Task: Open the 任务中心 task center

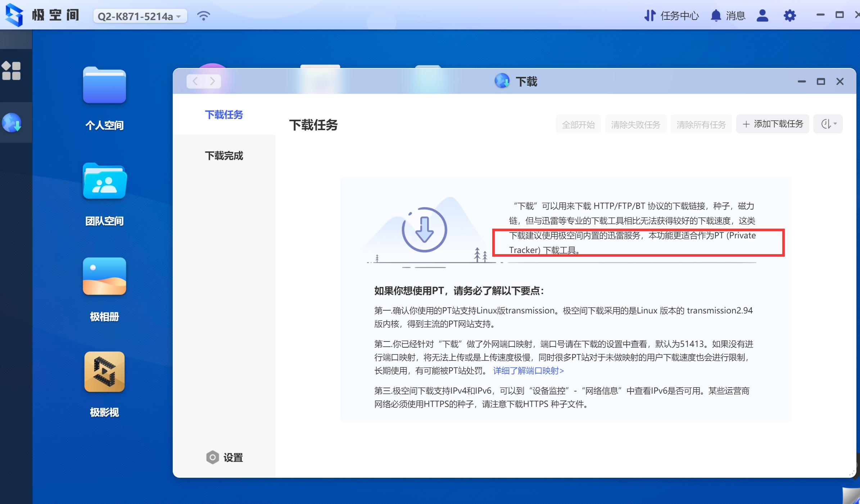Action: [678, 16]
